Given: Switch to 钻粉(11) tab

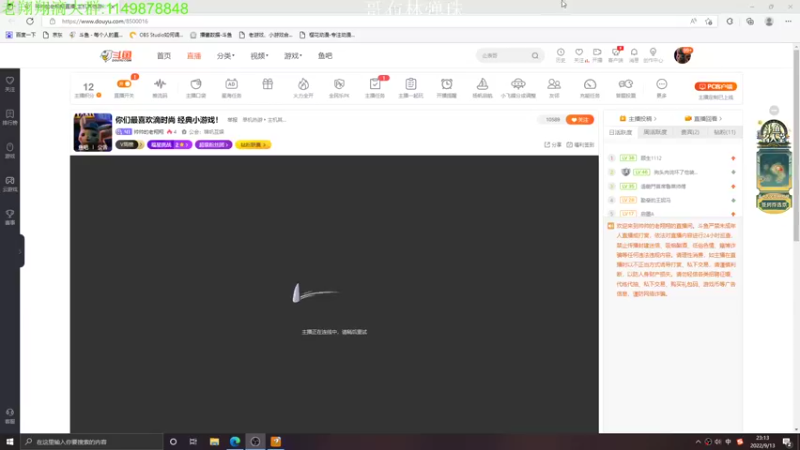Looking at the screenshot, I should click(724, 132).
